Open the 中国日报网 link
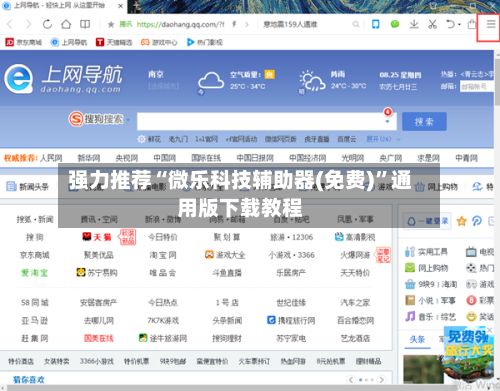The height and width of the screenshot is (391, 500). 255,158
